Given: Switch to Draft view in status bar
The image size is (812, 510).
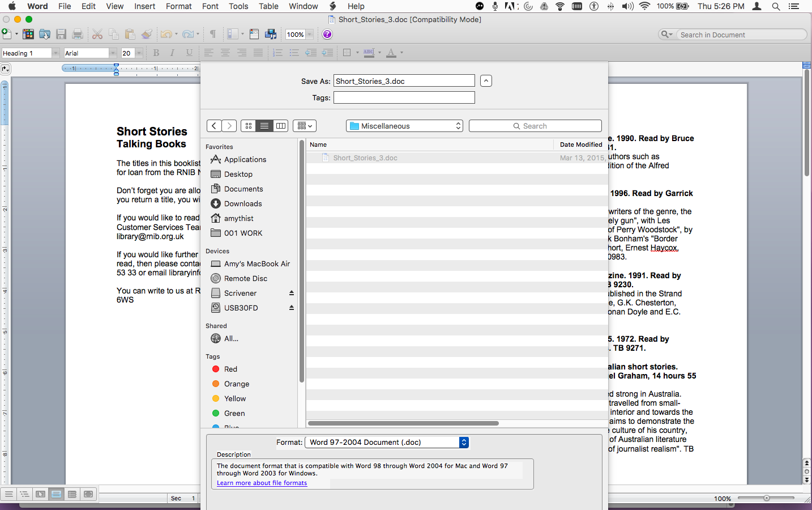Looking at the screenshot, I should (8, 494).
